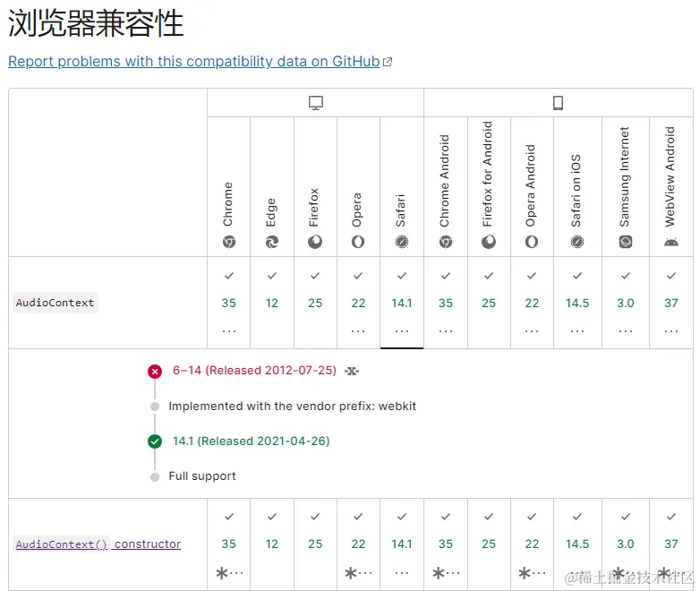This screenshot has width=700, height=591.
Task: Click the 14.1 (Released 2021-04-26) text
Action: 251,441
